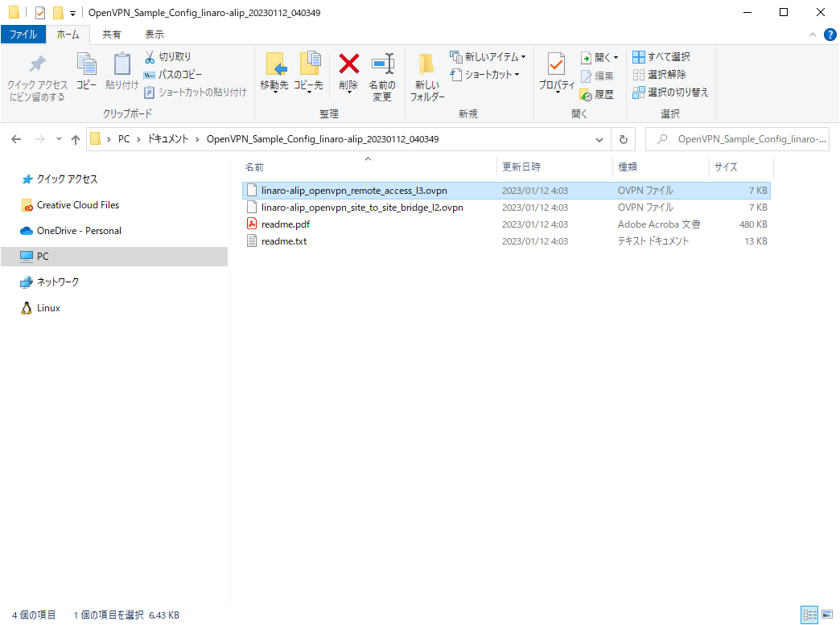Click the 480 KB size cell
This screenshot has width=840, height=625.
click(753, 224)
